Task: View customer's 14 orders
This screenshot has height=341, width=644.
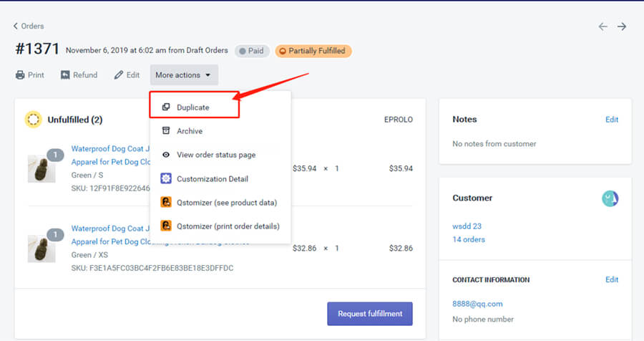Action: (x=469, y=239)
